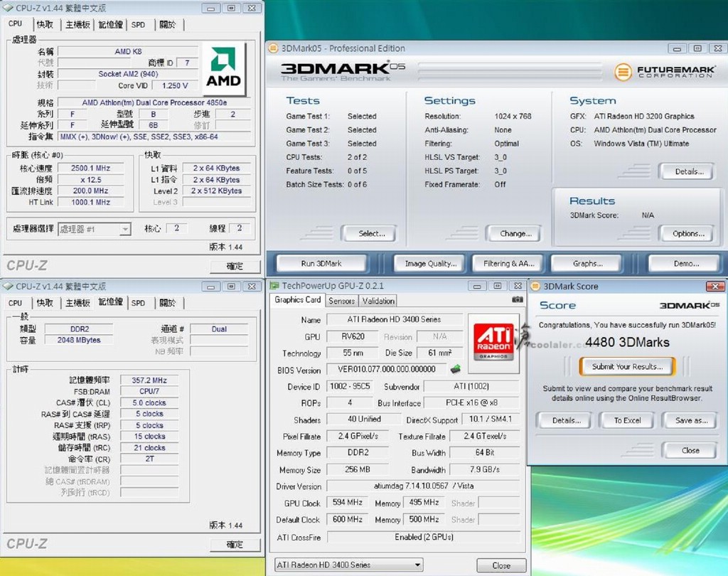Switch to the 快取 tab in the CPU-Z processor window
Image resolution: width=728 pixels, height=576 pixels.
(45, 24)
